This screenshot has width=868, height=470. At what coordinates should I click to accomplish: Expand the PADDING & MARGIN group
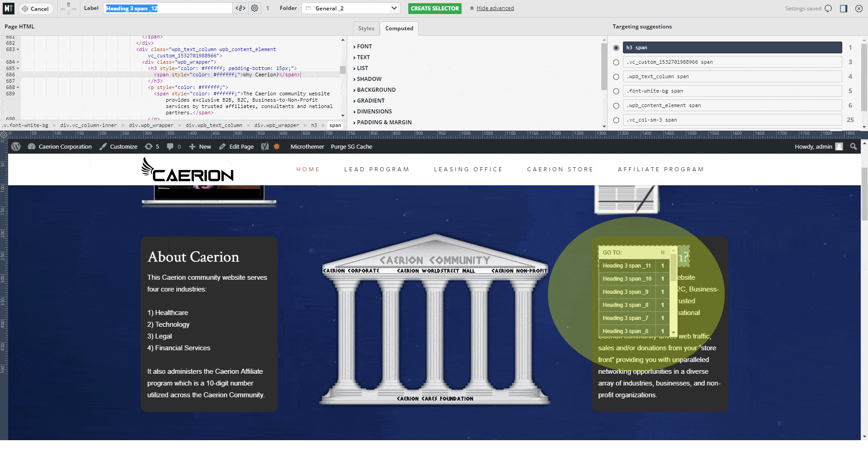pos(384,122)
